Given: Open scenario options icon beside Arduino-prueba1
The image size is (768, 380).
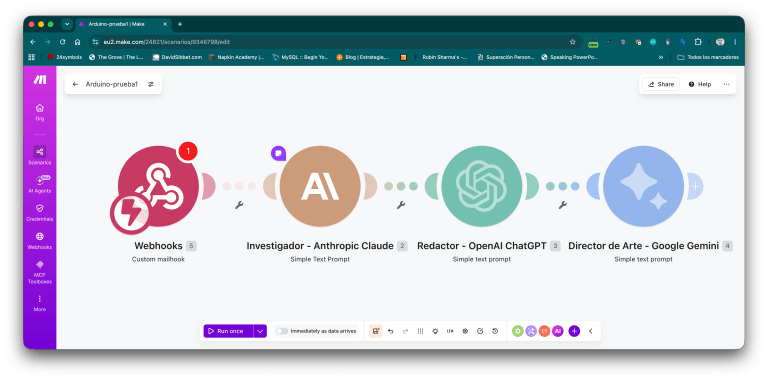Looking at the screenshot, I should [151, 84].
